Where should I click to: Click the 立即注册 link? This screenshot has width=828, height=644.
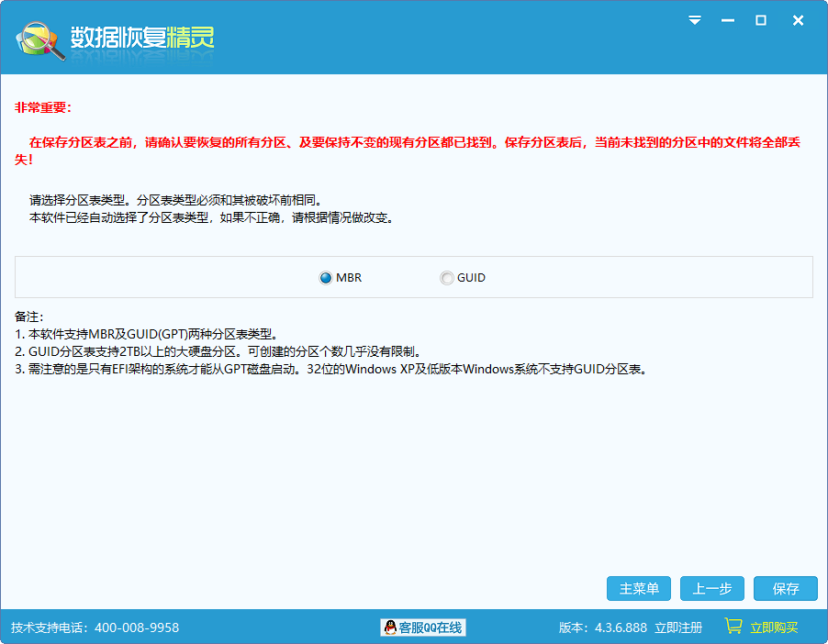678,627
